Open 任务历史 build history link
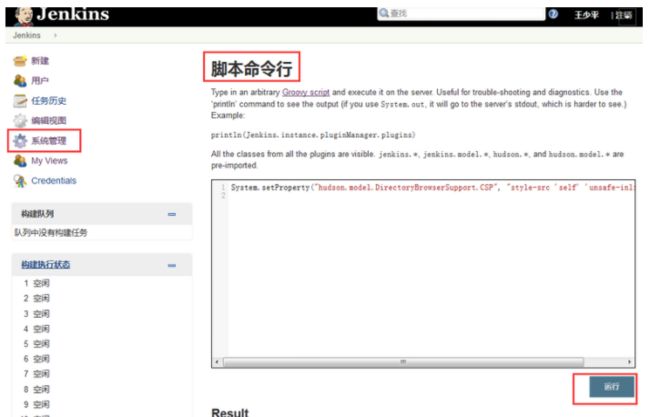 click(49, 101)
